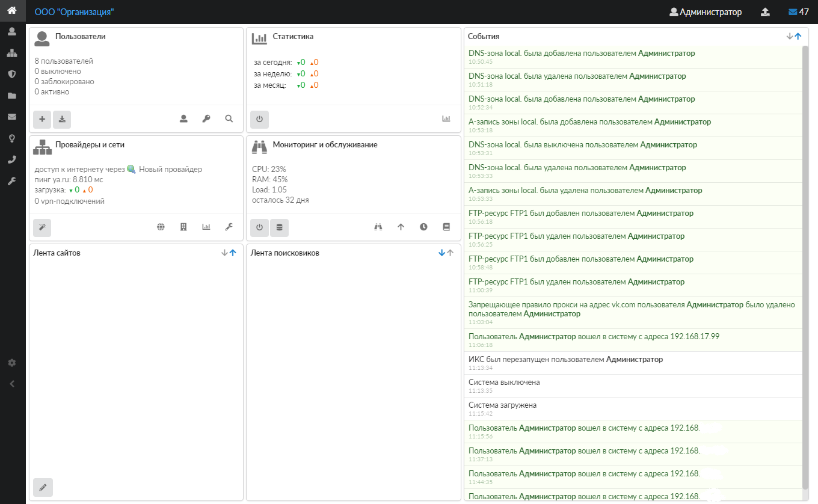Click the search magnifier in Пользователи widget

coord(229,119)
